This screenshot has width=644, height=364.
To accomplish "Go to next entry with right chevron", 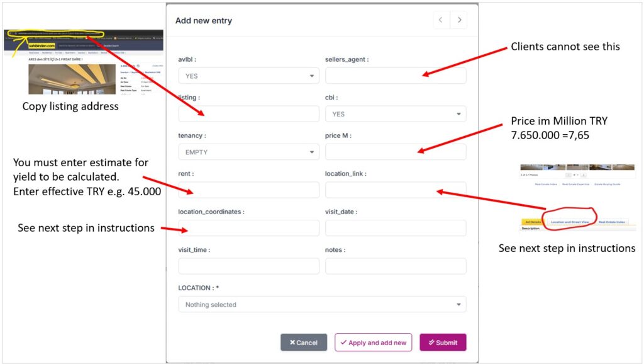I will (x=458, y=20).
